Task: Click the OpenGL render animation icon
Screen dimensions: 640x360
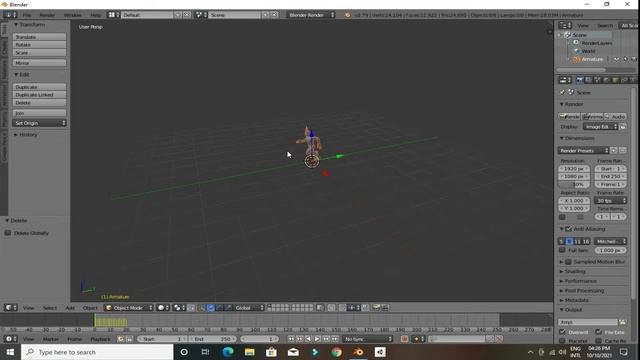Action: tap(385, 307)
